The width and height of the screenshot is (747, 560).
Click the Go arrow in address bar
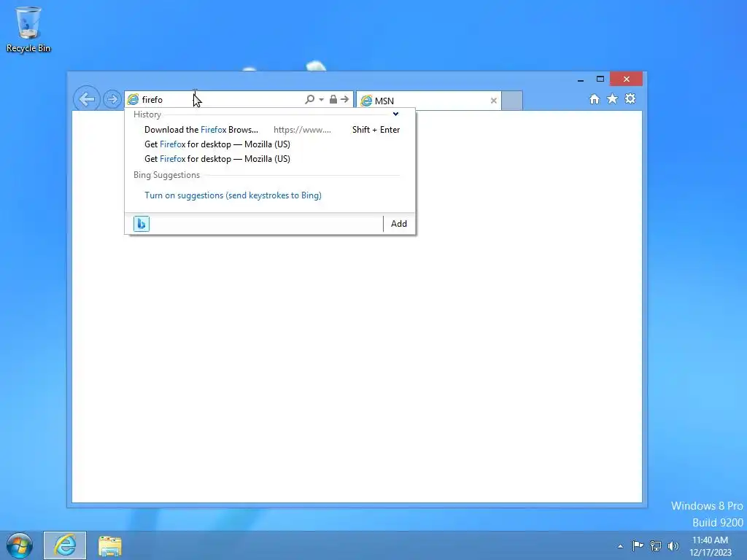coord(344,99)
